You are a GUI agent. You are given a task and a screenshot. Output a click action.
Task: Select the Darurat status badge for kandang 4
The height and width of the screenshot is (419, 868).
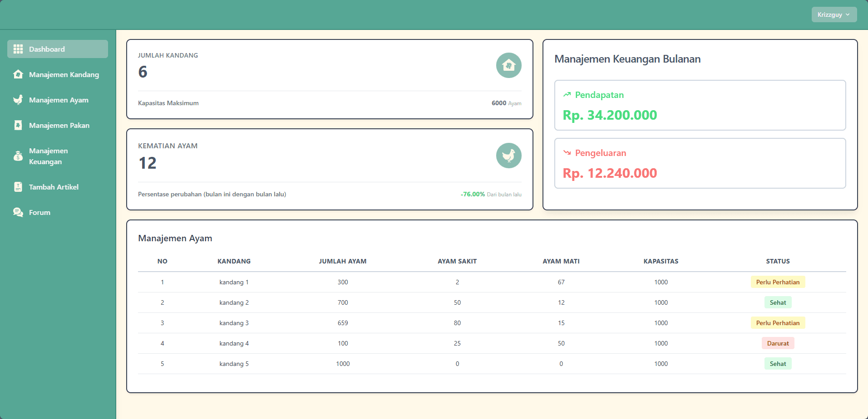(x=778, y=343)
